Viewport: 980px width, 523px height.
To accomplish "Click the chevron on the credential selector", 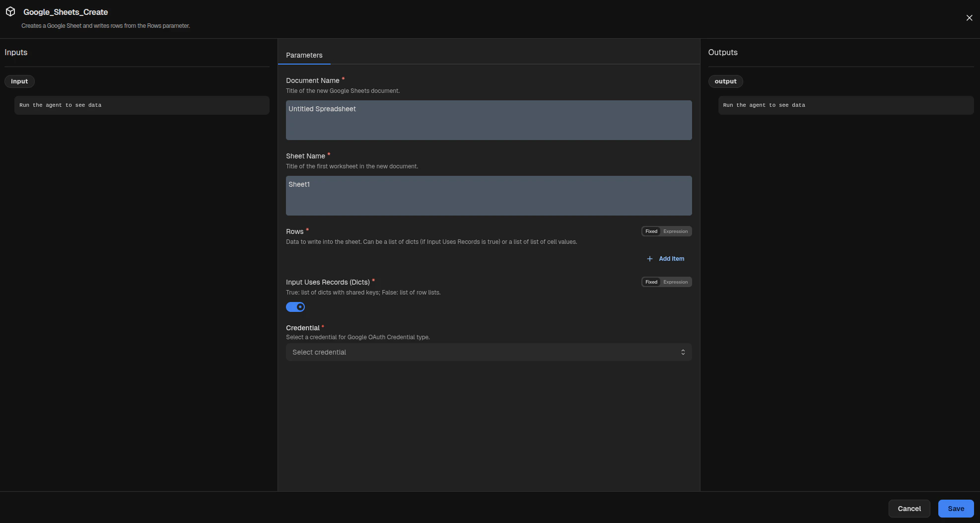I will pyautogui.click(x=683, y=352).
